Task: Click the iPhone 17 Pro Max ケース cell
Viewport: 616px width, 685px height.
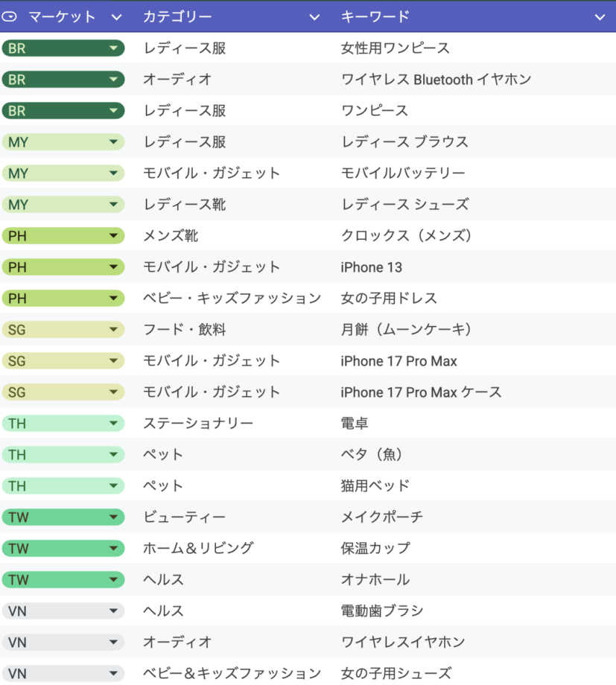Action: pos(421,392)
